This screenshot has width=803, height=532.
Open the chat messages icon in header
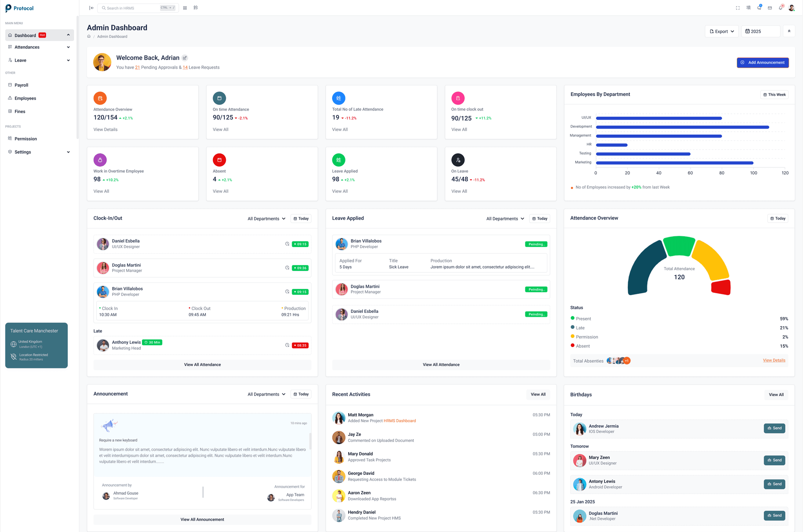[759, 8]
